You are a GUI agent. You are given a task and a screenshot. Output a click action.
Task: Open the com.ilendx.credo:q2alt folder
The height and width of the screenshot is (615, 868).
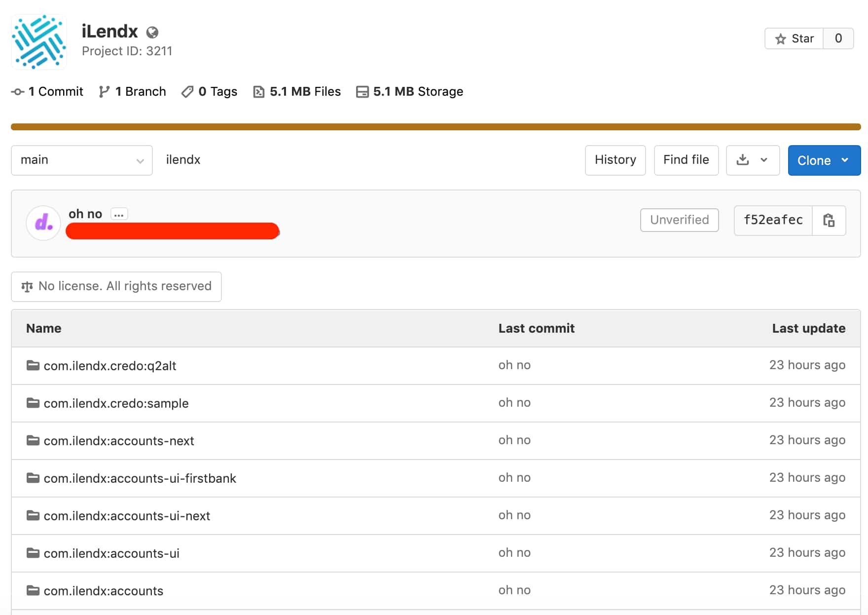109,366
